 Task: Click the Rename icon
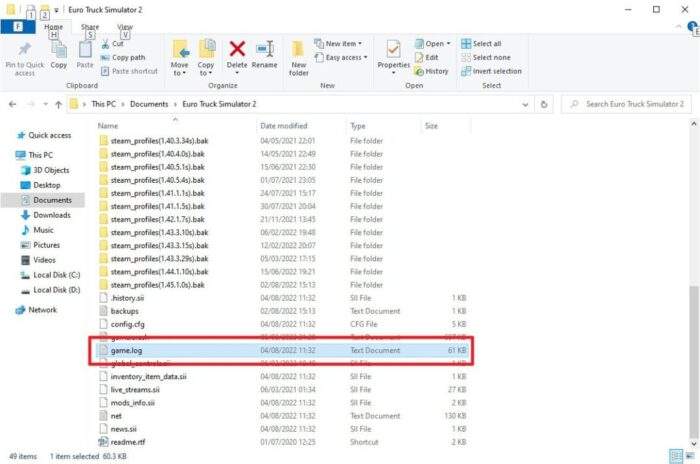tap(264, 49)
